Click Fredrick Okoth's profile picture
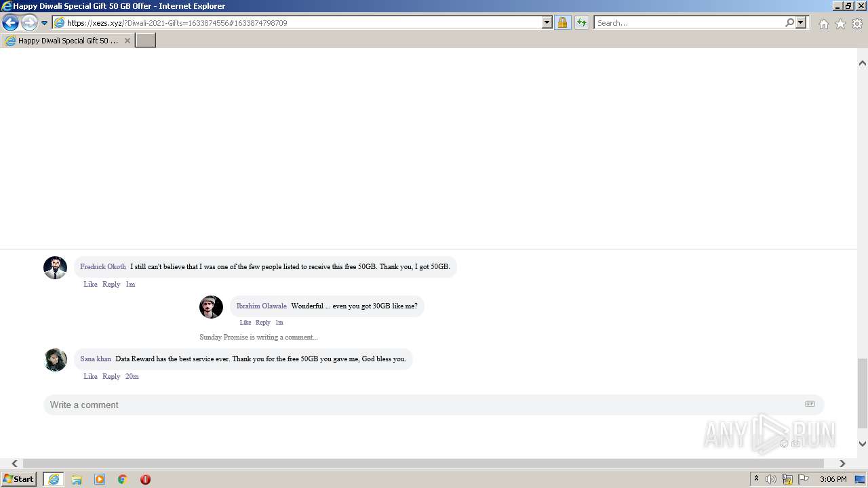This screenshot has width=868, height=488. coord(56,268)
